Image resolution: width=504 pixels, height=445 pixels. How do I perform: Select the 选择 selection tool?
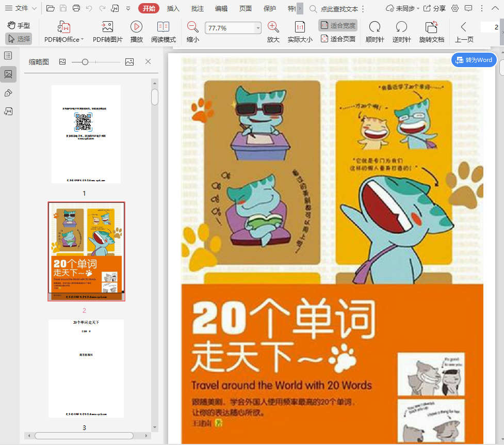[19, 39]
